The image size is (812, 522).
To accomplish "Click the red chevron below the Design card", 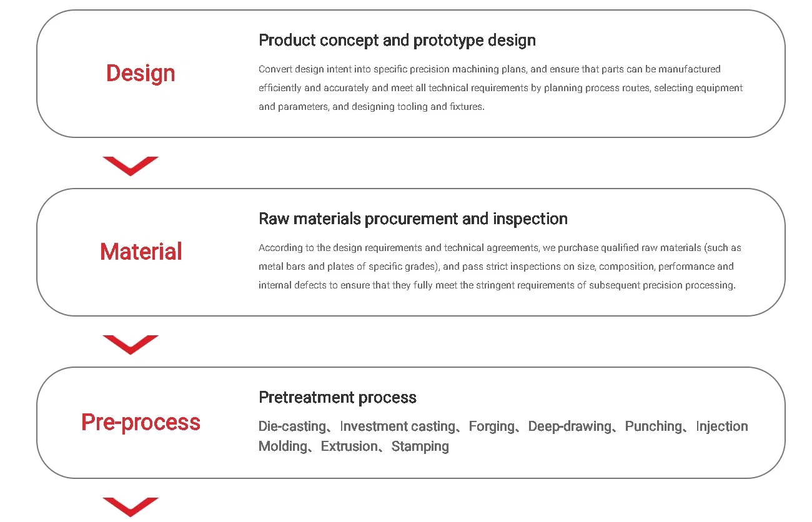I will click(x=131, y=166).
